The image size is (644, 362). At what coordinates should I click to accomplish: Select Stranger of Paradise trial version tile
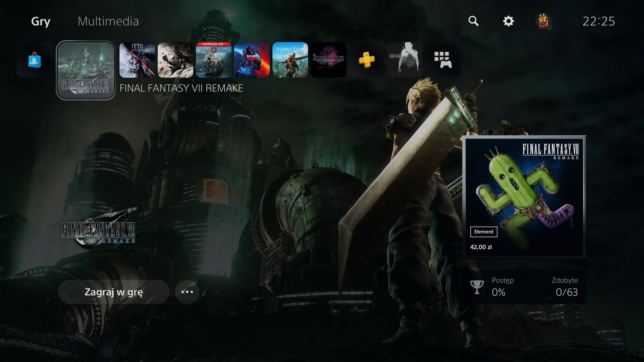click(328, 60)
